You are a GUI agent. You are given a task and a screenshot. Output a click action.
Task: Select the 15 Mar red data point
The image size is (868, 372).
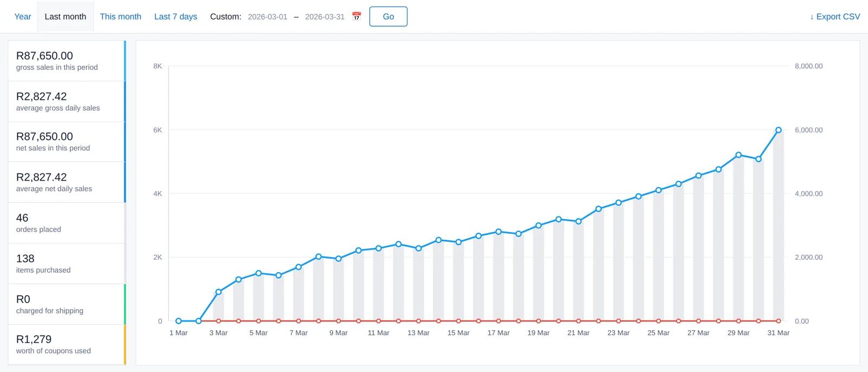pyautogui.click(x=458, y=321)
